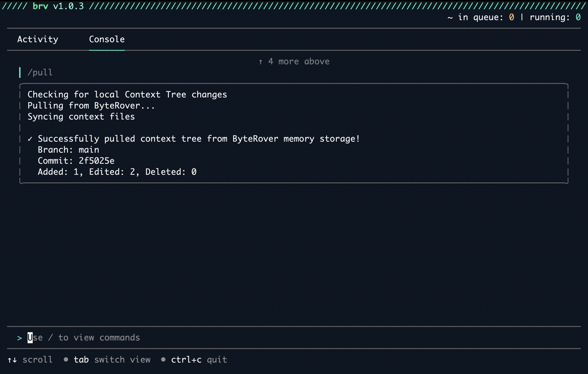588x374 pixels.
Task: Click the /pull command entry
Action: [40, 72]
